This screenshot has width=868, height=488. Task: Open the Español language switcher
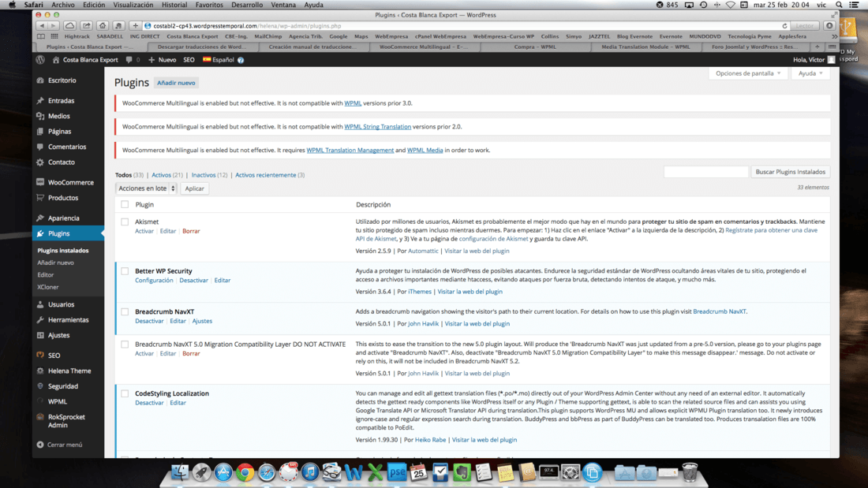point(218,60)
